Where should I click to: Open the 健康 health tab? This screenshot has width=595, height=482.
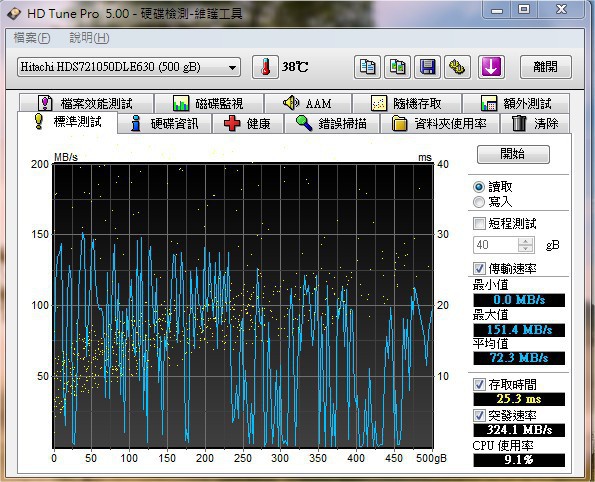(x=248, y=124)
